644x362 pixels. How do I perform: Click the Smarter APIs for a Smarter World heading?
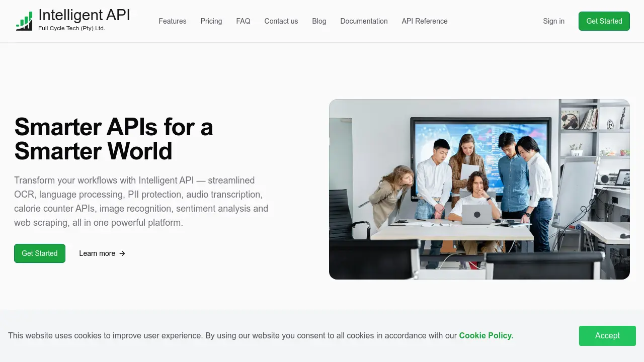114,139
